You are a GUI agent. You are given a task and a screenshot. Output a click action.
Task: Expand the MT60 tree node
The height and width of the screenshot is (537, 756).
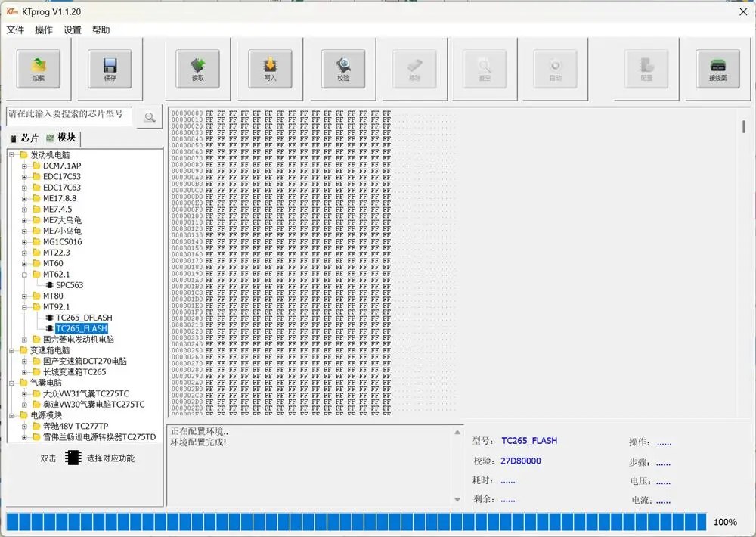(24, 263)
